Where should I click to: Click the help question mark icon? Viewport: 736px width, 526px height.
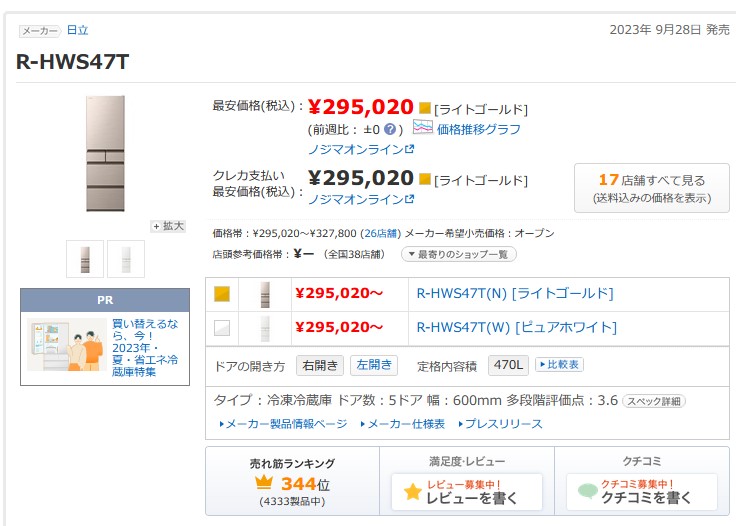click(x=390, y=129)
